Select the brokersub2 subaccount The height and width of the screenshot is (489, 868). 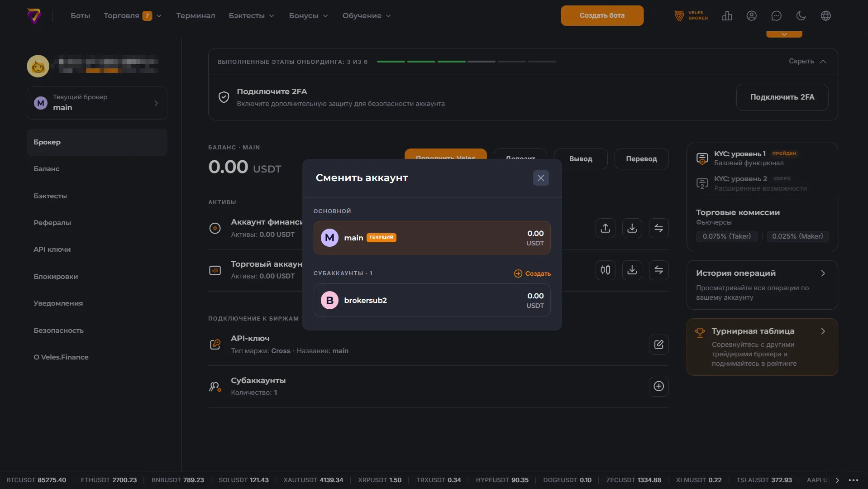click(x=432, y=300)
